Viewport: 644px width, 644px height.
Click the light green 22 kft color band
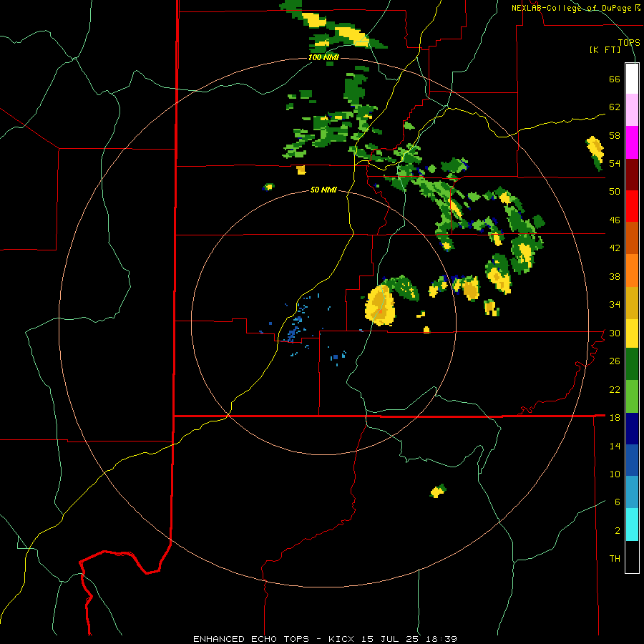click(632, 396)
